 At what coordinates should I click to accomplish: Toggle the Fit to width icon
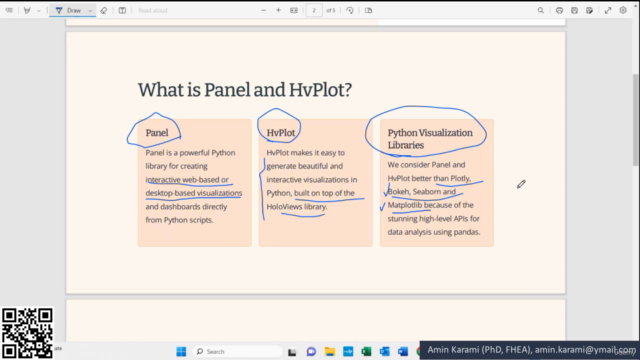coord(294,10)
